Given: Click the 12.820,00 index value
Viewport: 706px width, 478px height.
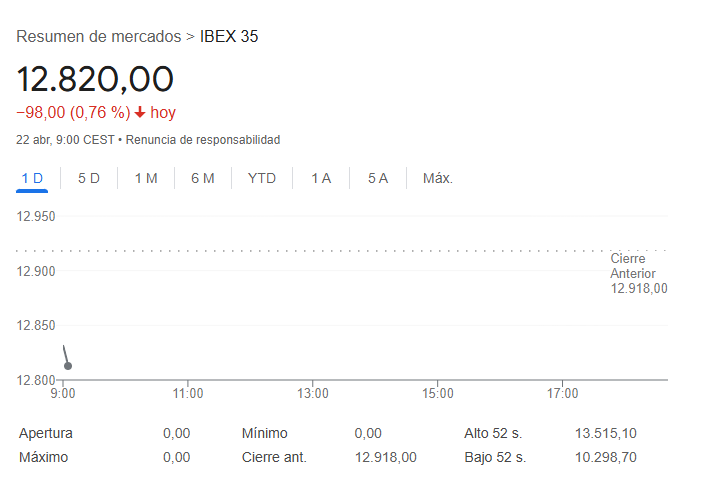Looking at the screenshot, I should pos(95,78).
